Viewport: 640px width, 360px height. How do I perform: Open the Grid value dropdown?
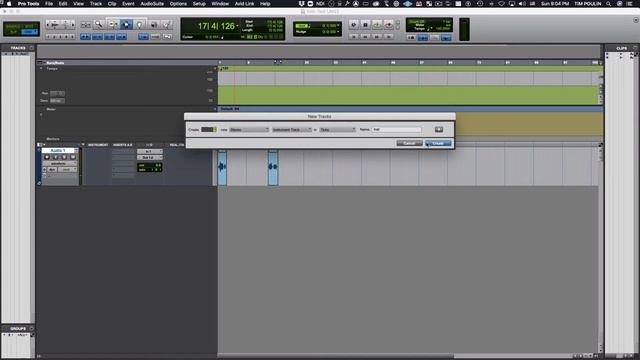point(338,25)
